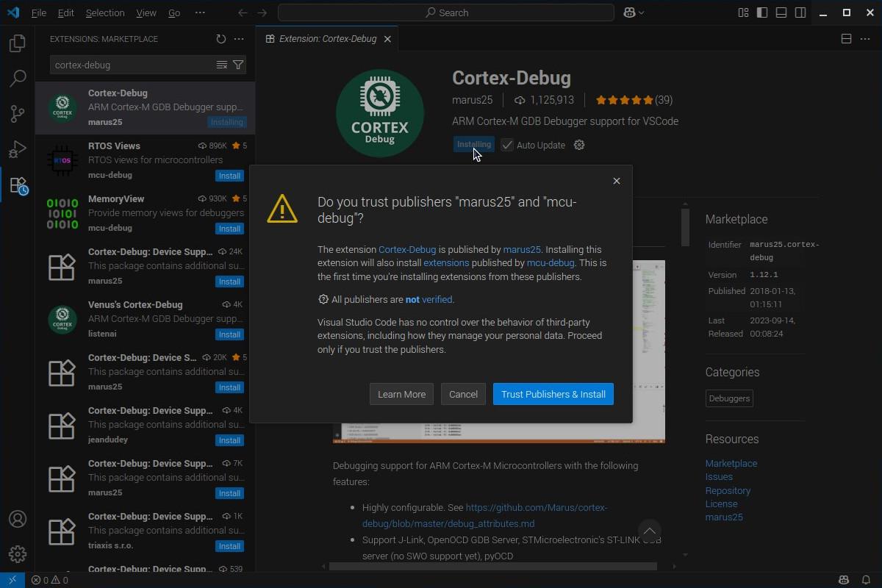Image resolution: width=882 pixels, height=588 pixels.
Task: Open the editor More Actions menu
Action: coord(864,39)
